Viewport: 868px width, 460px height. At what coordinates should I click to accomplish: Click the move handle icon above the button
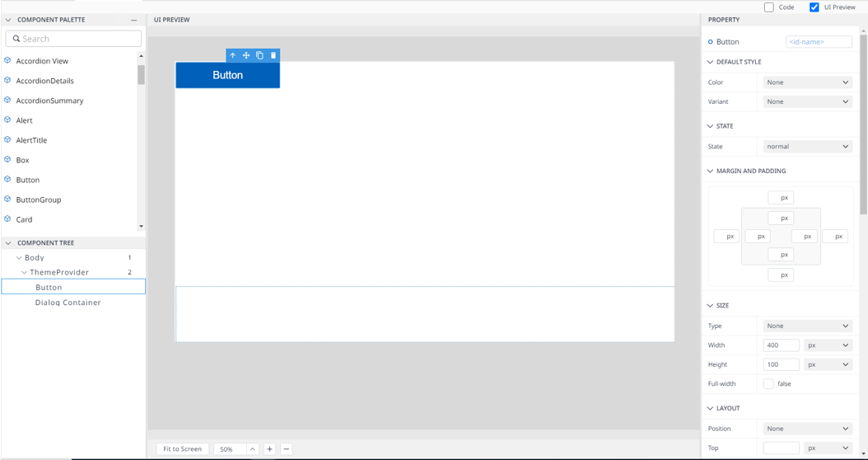coord(246,55)
